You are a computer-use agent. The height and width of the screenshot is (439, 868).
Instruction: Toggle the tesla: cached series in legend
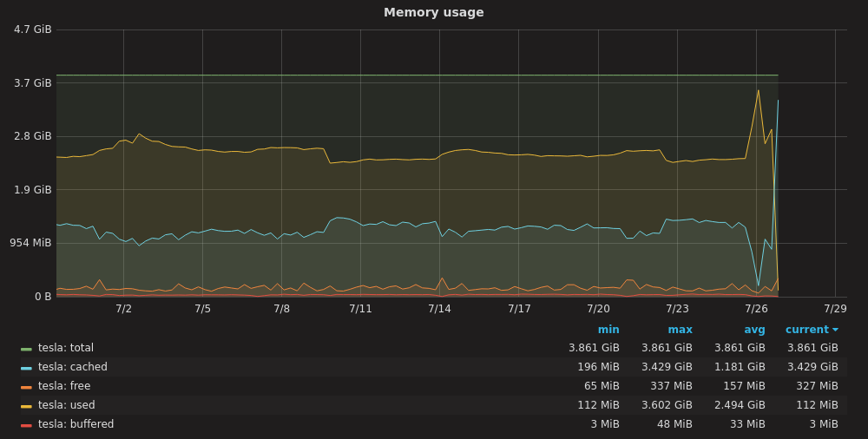72,367
